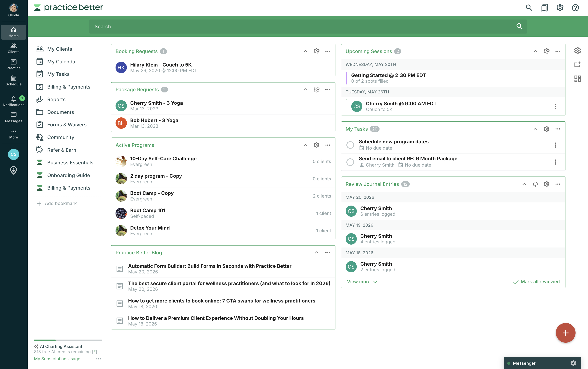The height and width of the screenshot is (369, 588).
Task: Open My Tasks widget options ellipsis
Action: (x=558, y=129)
